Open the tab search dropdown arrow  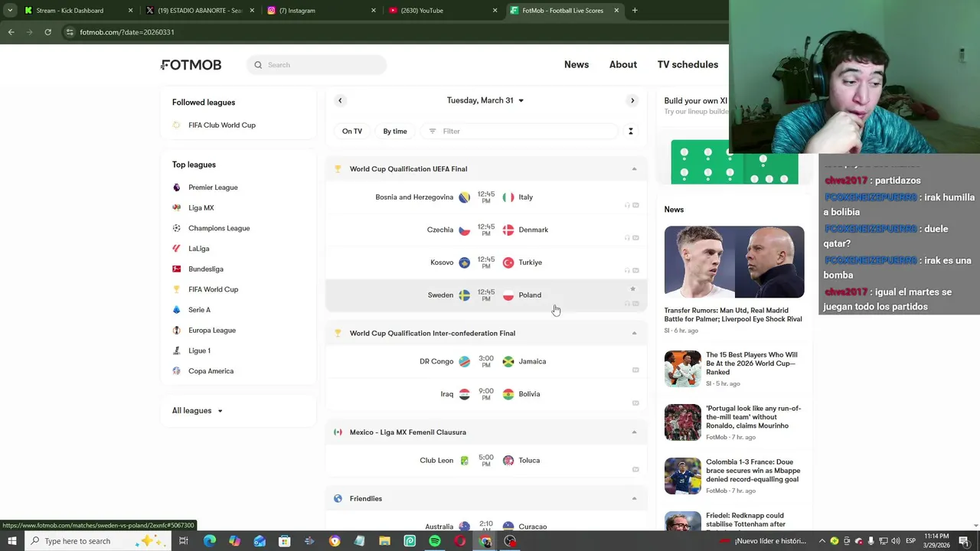tap(10, 11)
